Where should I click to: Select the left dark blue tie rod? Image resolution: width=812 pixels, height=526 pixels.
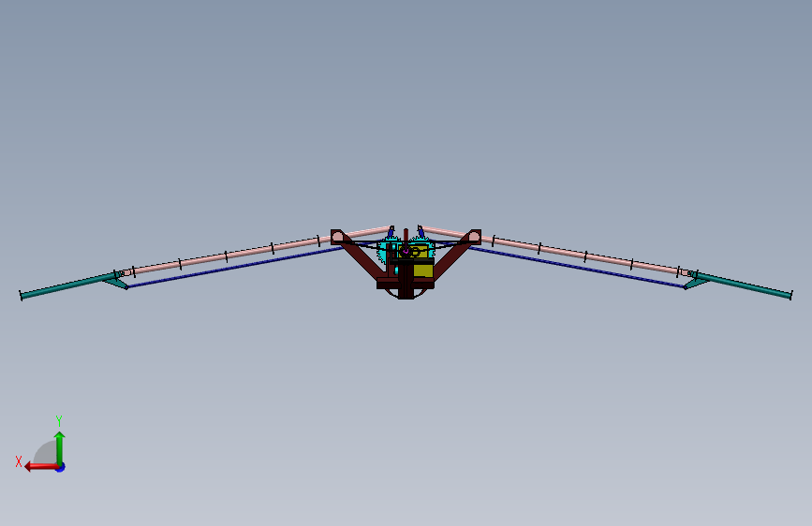click(x=233, y=267)
